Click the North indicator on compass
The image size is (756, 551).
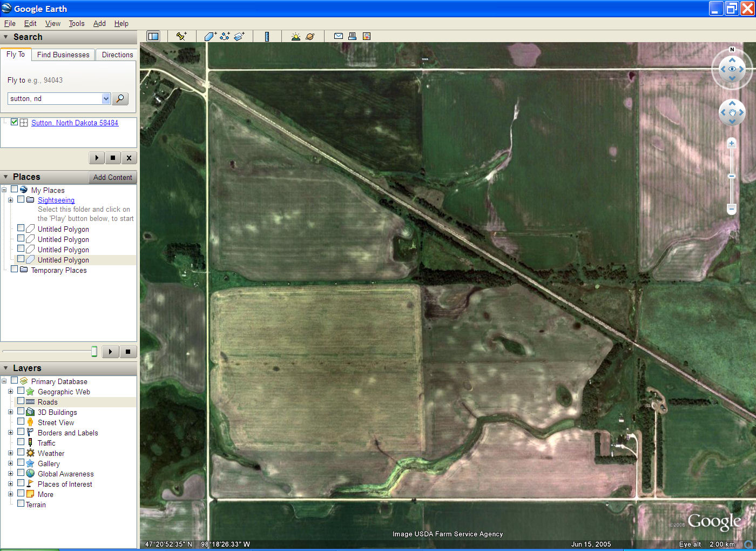point(732,50)
